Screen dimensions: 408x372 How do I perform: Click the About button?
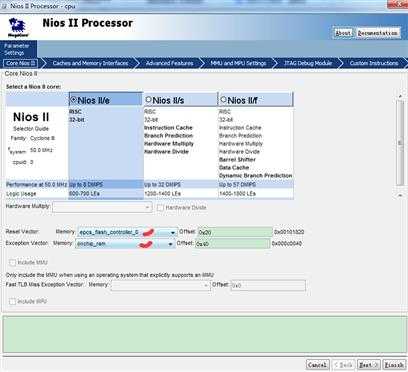click(x=343, y=33)
